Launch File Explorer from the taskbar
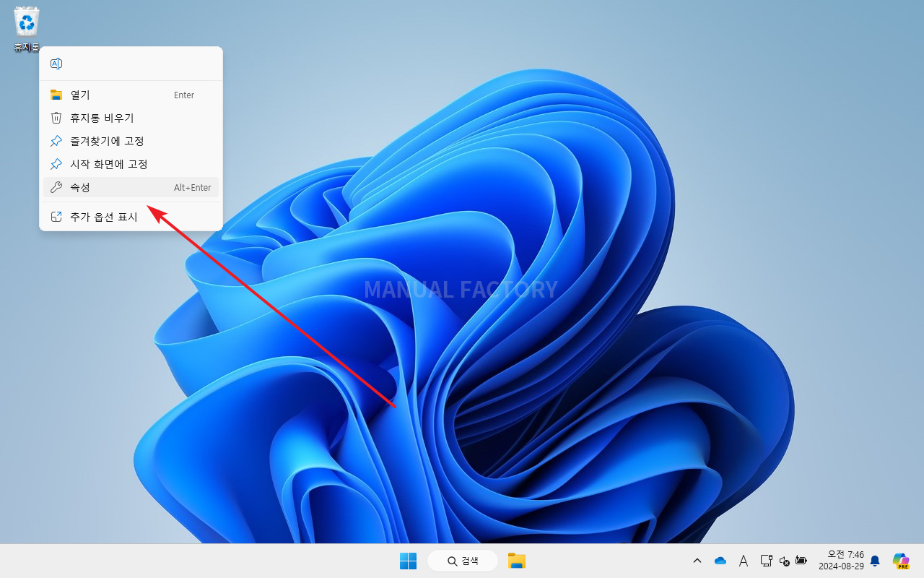The height and width of the screenshot is (578, 924). (x=516, y=561)
